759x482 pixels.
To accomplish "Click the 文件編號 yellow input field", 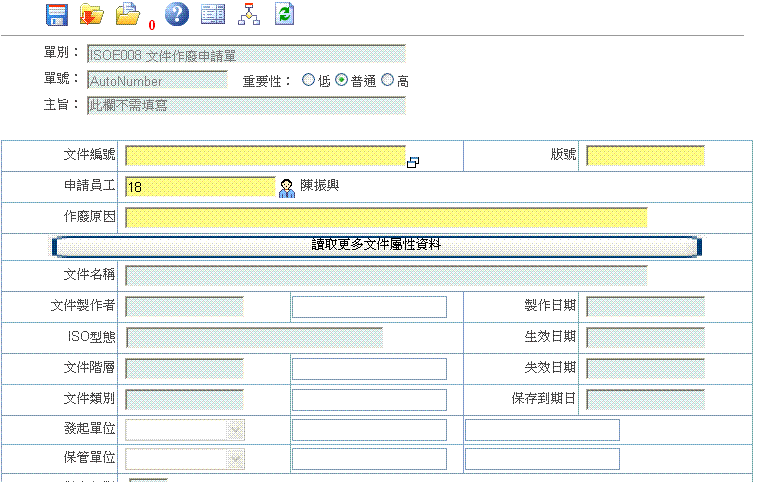I will pos(265,156).
